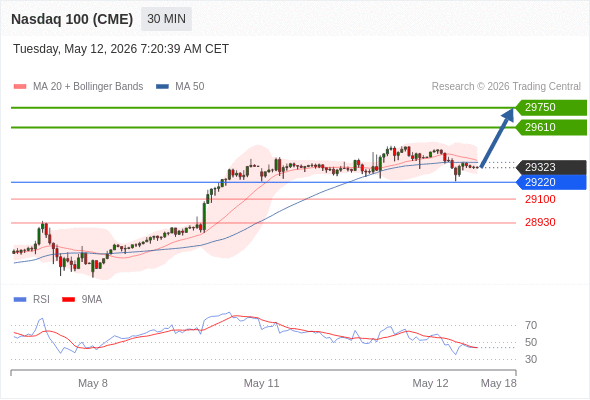
Task: Click the 29220 pivot price tag
Action: (x=551, y=182)
